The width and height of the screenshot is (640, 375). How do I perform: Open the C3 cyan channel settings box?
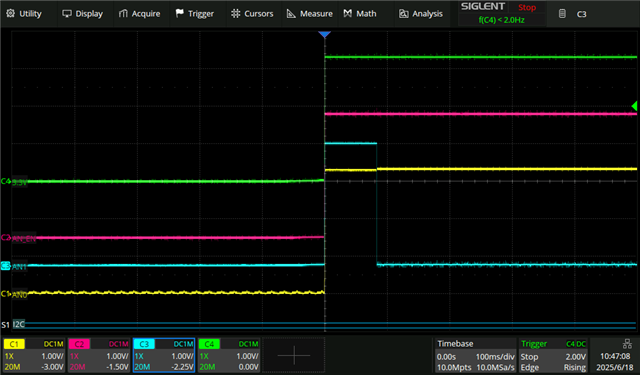pos(164,355)
